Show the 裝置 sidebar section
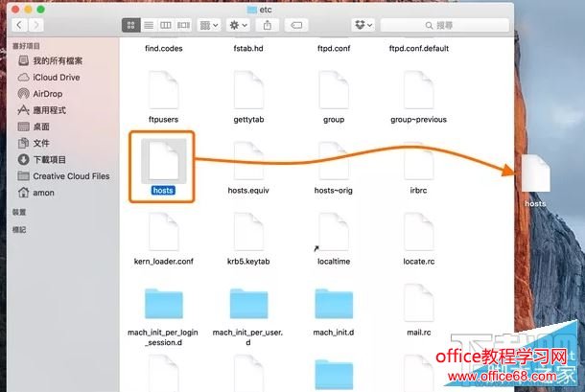 click(x=19, y=212)
